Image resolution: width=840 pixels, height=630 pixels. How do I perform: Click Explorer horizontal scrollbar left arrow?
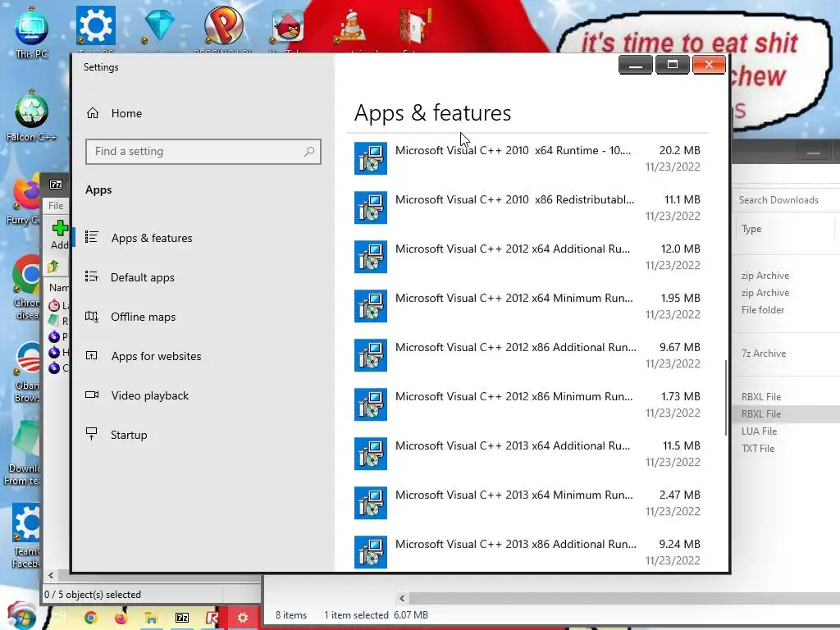point(402,598)
